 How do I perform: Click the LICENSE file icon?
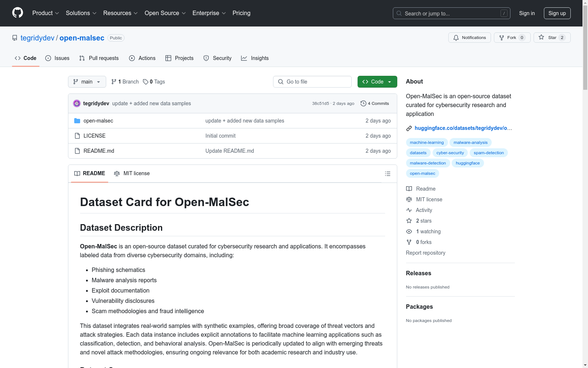[77, 136]
